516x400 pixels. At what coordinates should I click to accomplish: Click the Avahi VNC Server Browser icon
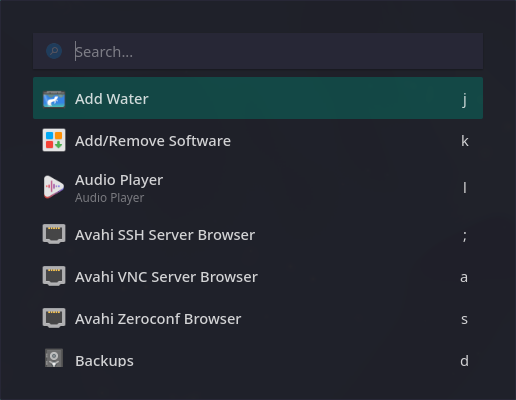pyautogui.click(x=54, y=276)
